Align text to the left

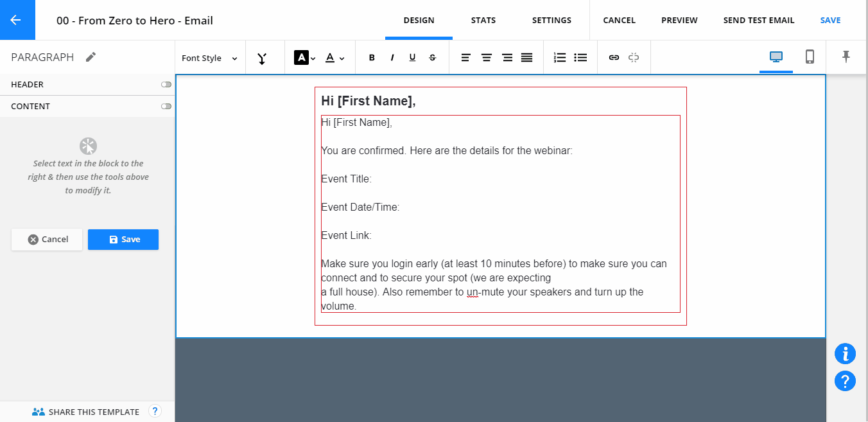coord(466,58)
